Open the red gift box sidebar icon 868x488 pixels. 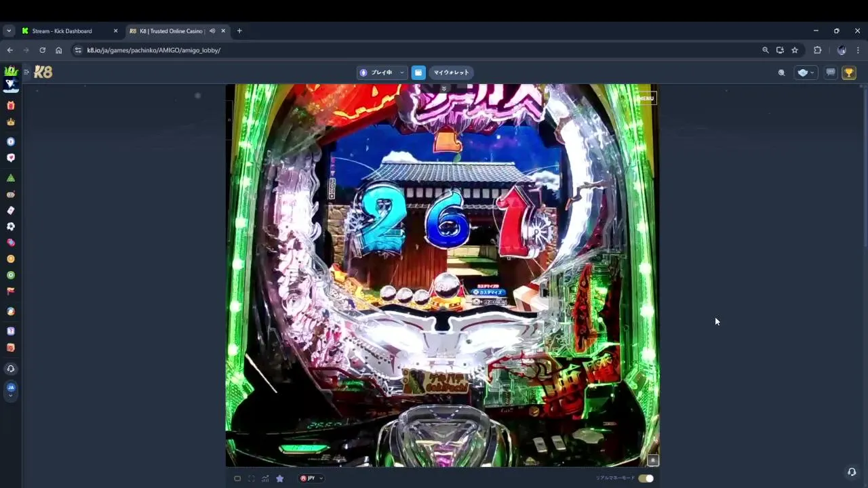[10, 106]
